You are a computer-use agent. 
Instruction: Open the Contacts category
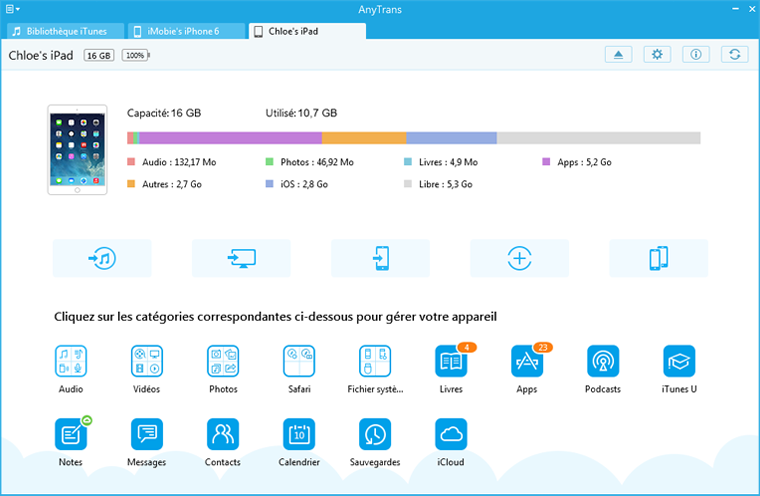point(223,434)
